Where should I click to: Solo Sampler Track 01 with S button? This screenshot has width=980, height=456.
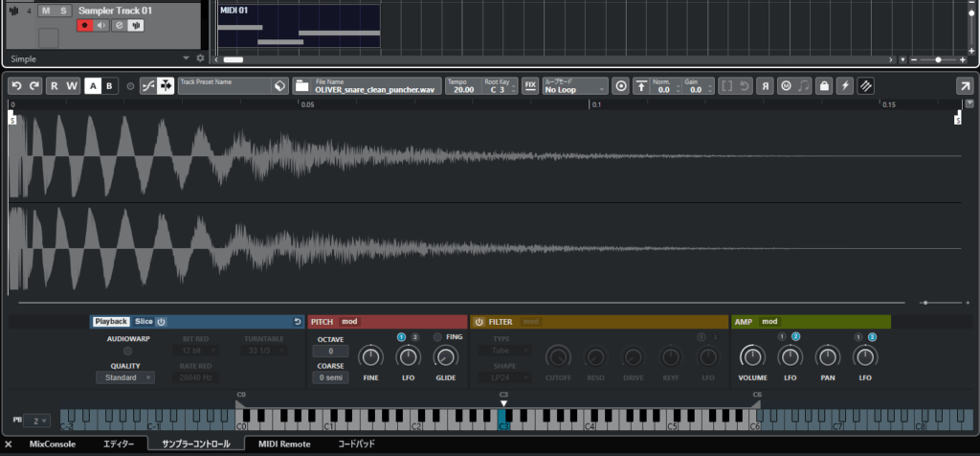coord(64,11)
